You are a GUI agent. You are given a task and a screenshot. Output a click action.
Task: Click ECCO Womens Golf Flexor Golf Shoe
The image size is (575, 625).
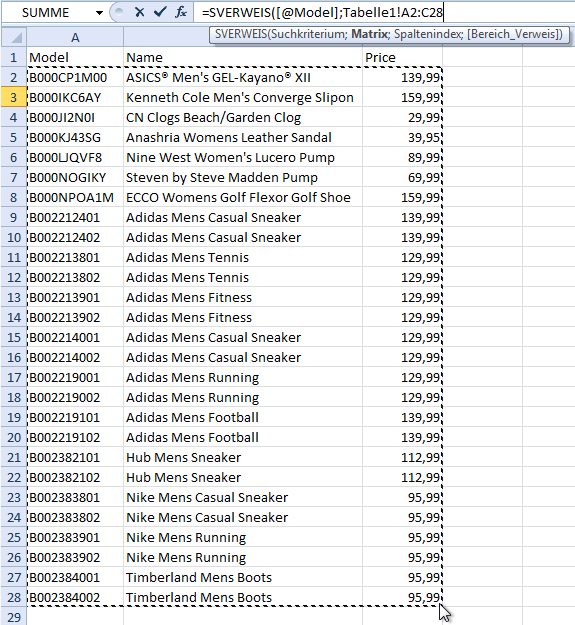243,197
